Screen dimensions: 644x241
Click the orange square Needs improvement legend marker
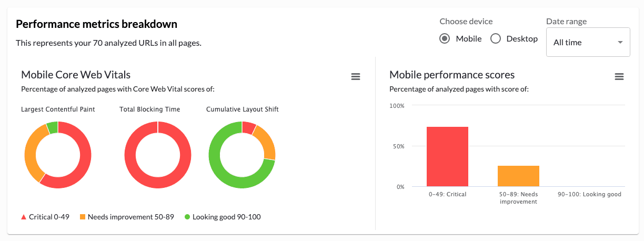coord(83,217)
